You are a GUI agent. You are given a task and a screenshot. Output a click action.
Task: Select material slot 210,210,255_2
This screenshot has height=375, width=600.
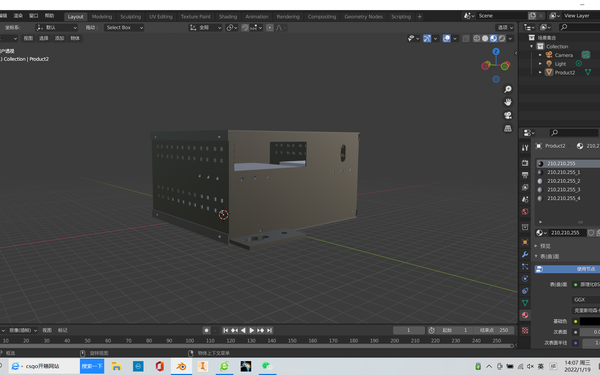563,181
